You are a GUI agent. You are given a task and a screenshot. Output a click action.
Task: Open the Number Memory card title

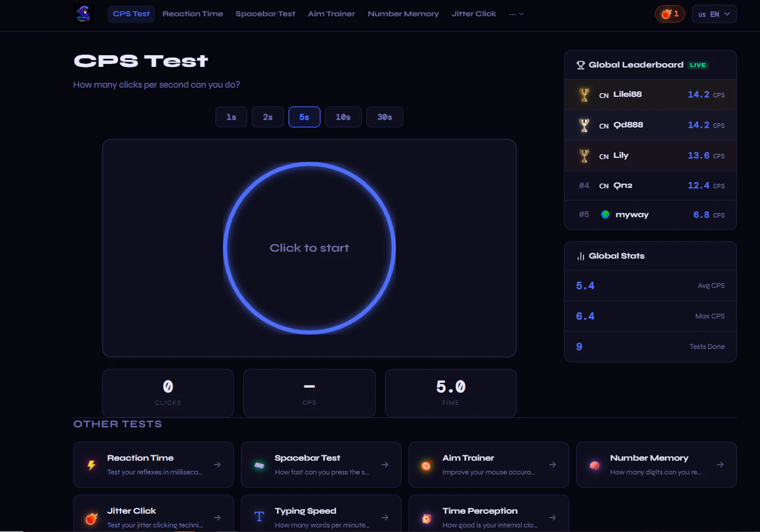click(649, 458)
